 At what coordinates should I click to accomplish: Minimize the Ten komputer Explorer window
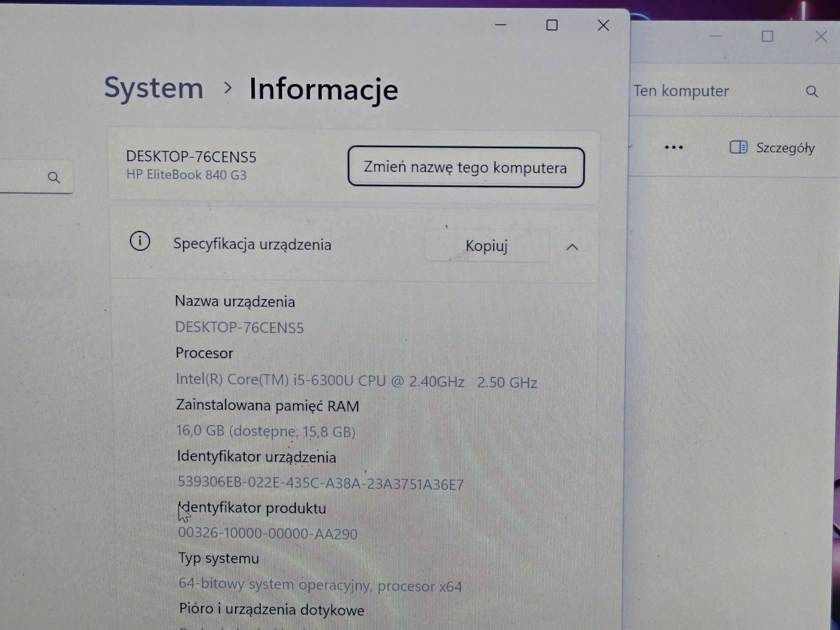click(x=715, y=37)
